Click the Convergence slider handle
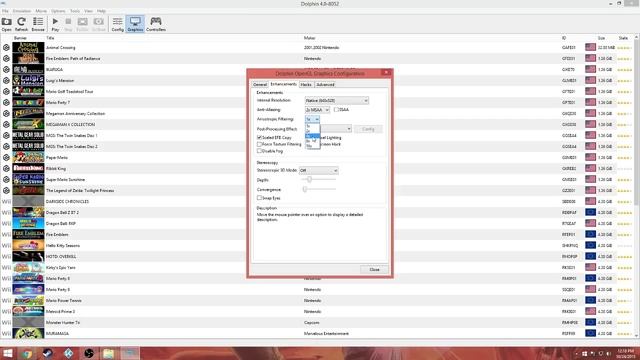Screen dimensions: 640x360 pyautogui.click(x=304, y=189)
